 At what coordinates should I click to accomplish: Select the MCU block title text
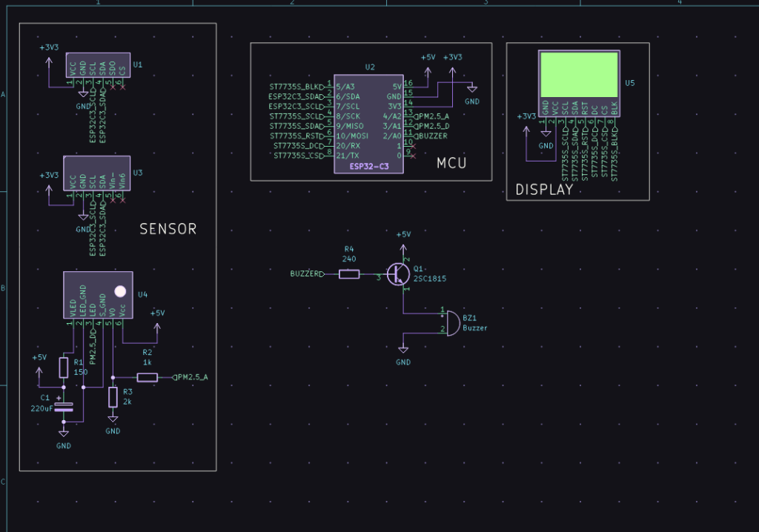tap(451, 163)
